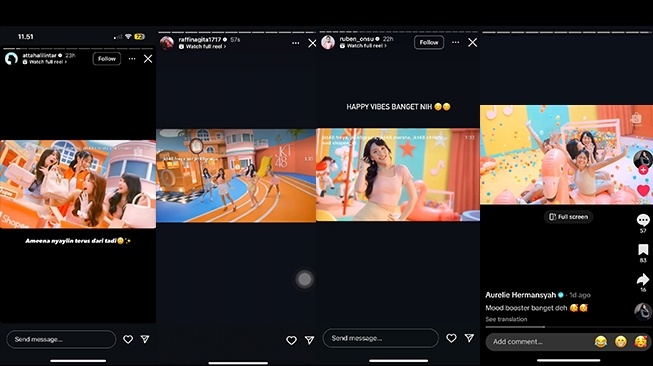The image size is (653, 366).
Task: Insert laughing-tears emoji in comment
Action: (601, 342)
